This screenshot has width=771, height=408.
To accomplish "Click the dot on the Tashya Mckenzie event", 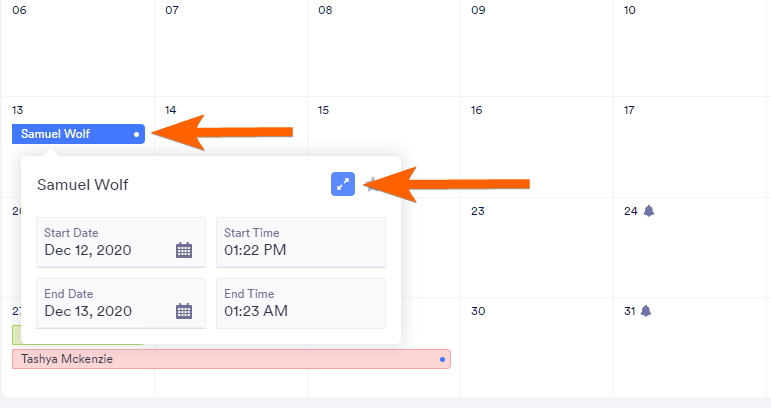I will pyautogui.click(x=442, y=358).
